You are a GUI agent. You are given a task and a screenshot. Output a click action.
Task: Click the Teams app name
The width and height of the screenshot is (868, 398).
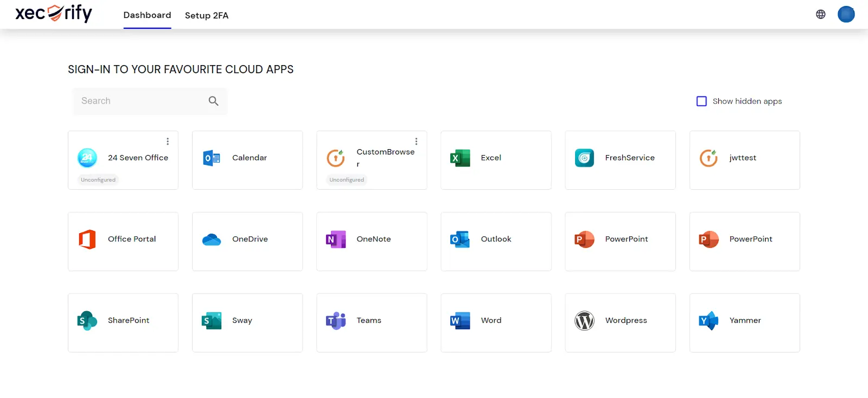[x=369, y=320]
